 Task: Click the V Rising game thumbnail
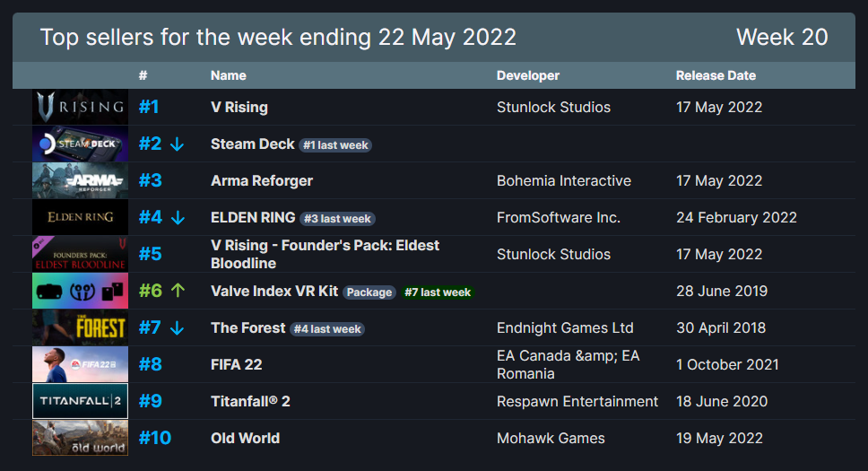pyautogui.click(x=80, y=107)
